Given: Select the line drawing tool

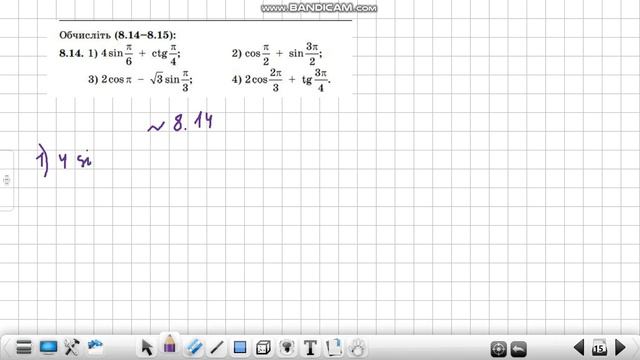Looking at the screenshot, I should (x=217, y=348).
